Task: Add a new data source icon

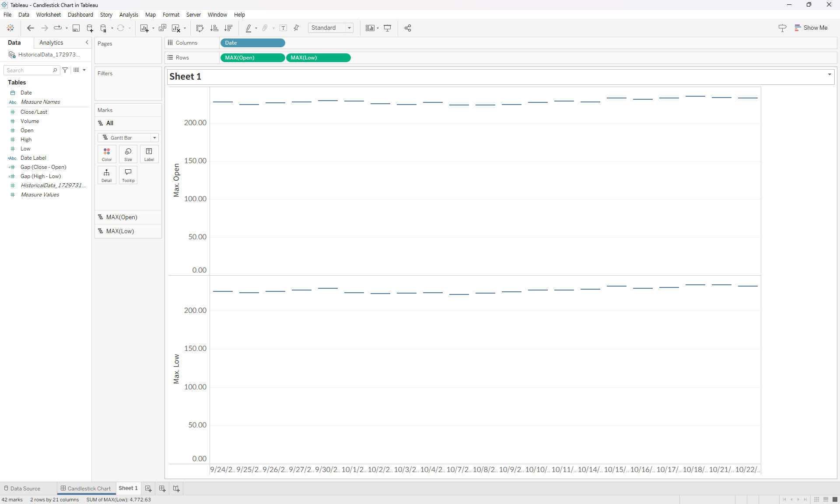Action: 90,28
